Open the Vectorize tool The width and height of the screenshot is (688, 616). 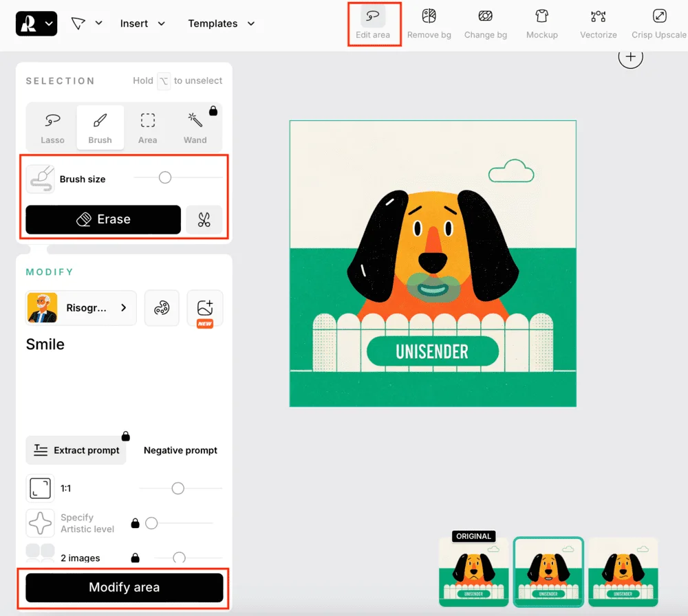pyautogui.click(x=598, y=23)
